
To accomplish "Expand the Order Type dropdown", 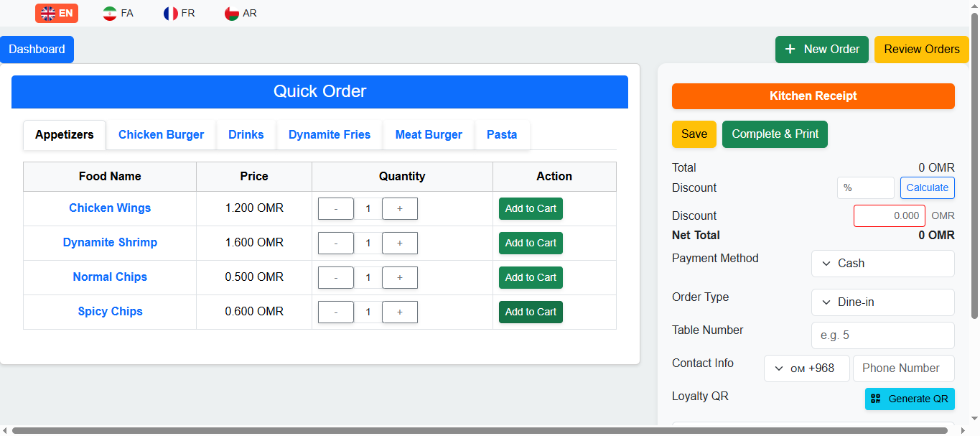I will click(x=882, y=302).
